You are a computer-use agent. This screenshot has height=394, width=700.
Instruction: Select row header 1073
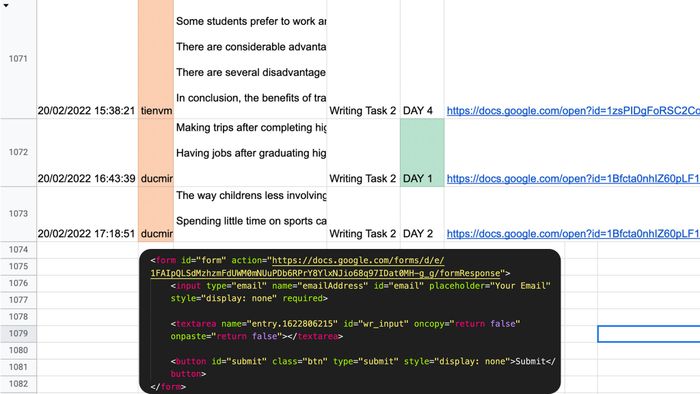pyautogui.click(x=18, y=214)
